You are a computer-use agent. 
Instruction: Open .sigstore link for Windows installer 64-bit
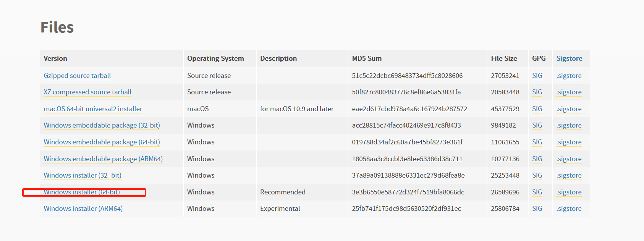pyautogui.click(x=569, y=192)
